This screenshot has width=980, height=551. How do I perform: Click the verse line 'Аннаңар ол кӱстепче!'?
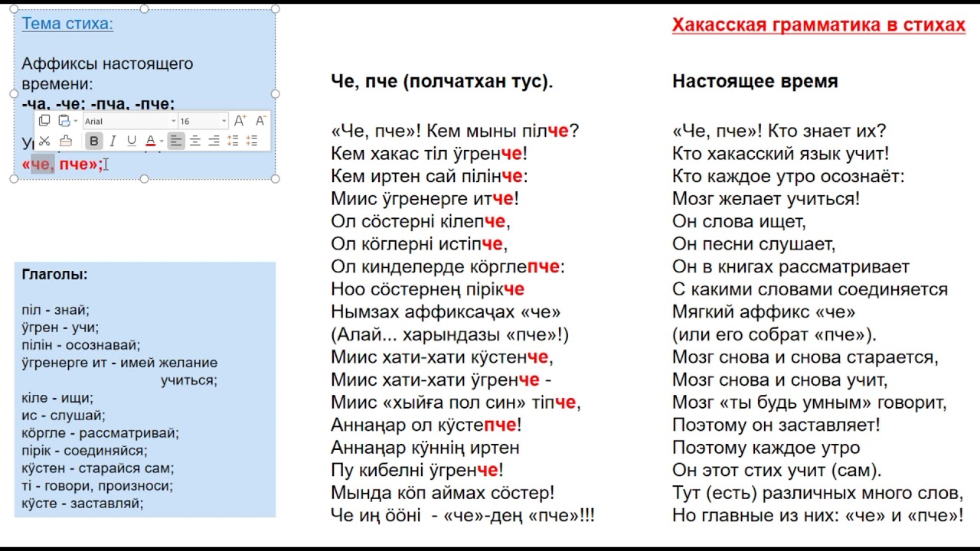point(426,425)
